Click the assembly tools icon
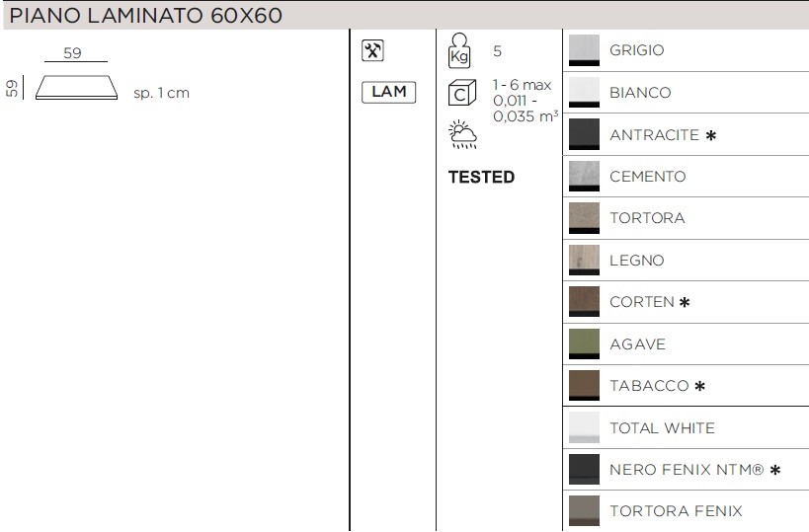This screenshot has width=809, height=532. point(373,52)
